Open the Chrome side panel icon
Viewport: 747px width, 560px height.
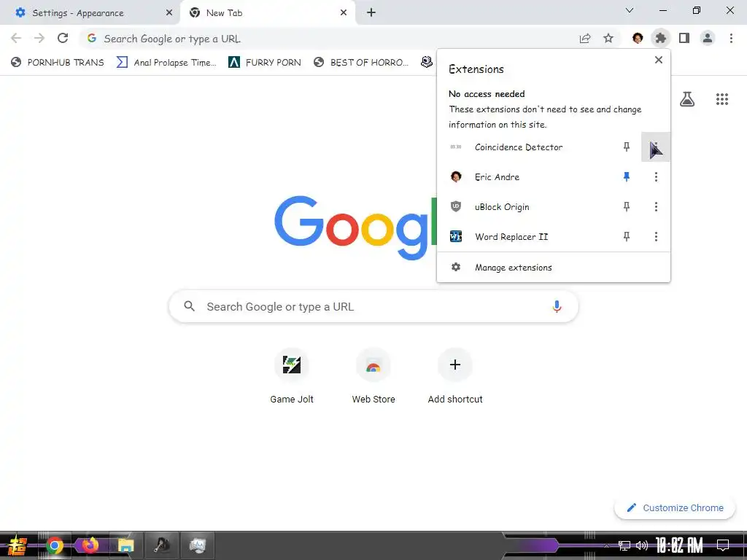pos(684,38)
